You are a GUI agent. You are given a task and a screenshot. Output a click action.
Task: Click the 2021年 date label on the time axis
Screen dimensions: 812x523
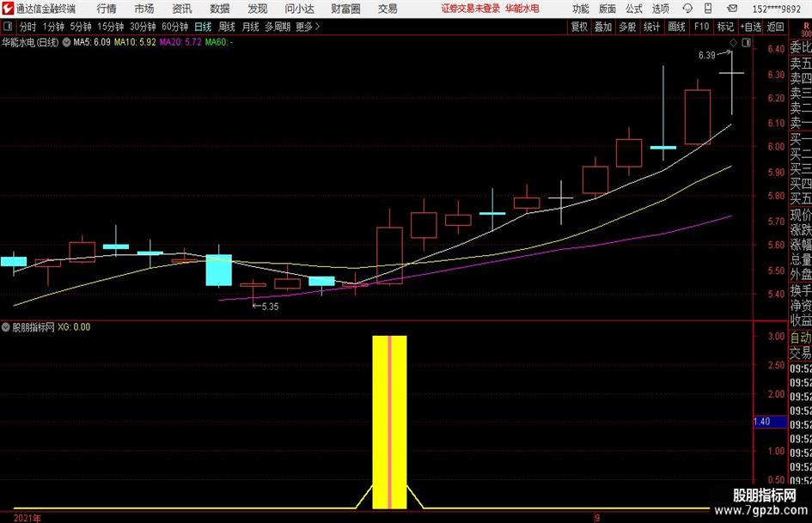27,518
